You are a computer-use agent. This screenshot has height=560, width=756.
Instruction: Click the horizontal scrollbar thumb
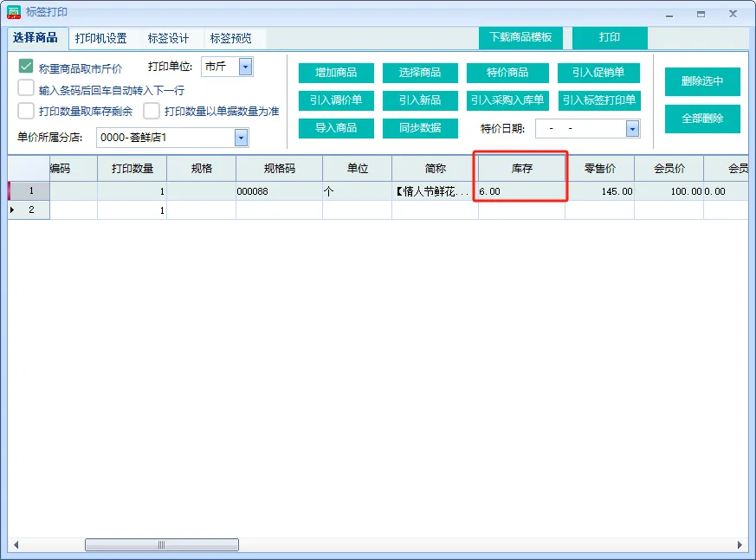162,545
